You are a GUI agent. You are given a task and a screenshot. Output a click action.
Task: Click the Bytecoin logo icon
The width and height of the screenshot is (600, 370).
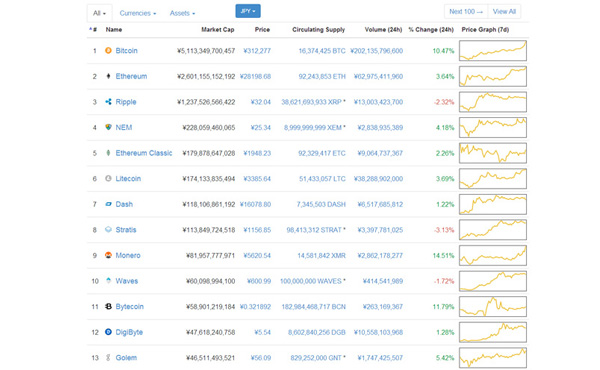coord(108,306)
